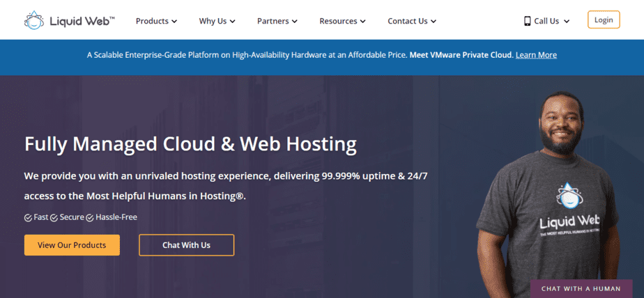Click the check icon next to Hassle-Free
Image resolution: width=644 pixels, height=298 pixels.
90,218
